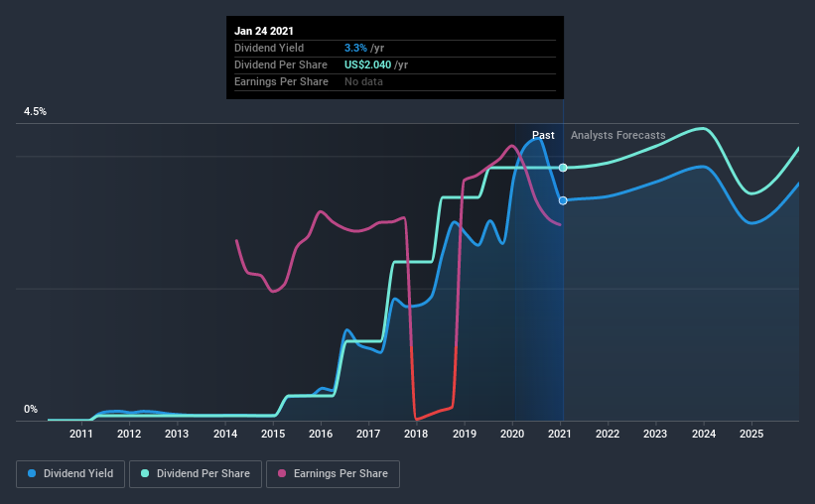Click 'Earnings Per Share' row label in tooltip
The width and height of the screenshot is (815, 504).
click(x=281, y=81)
